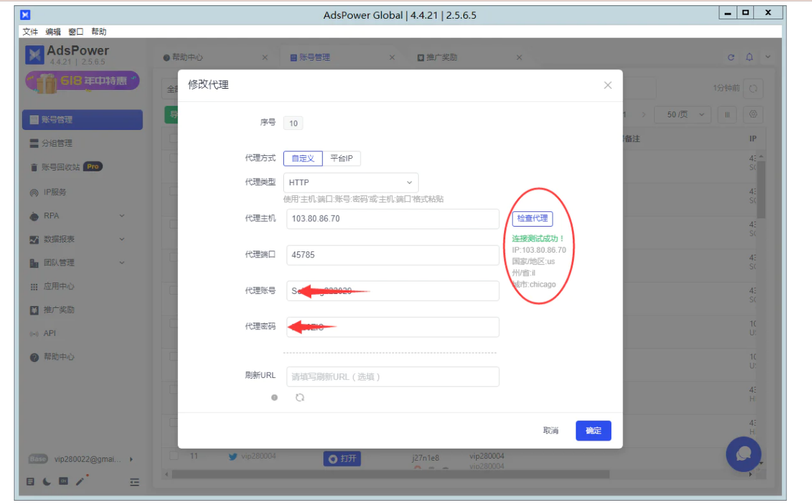Click the document icon in sidebar footer
The height and width of the screenshot is (504, 812).
tap(30, 481)
